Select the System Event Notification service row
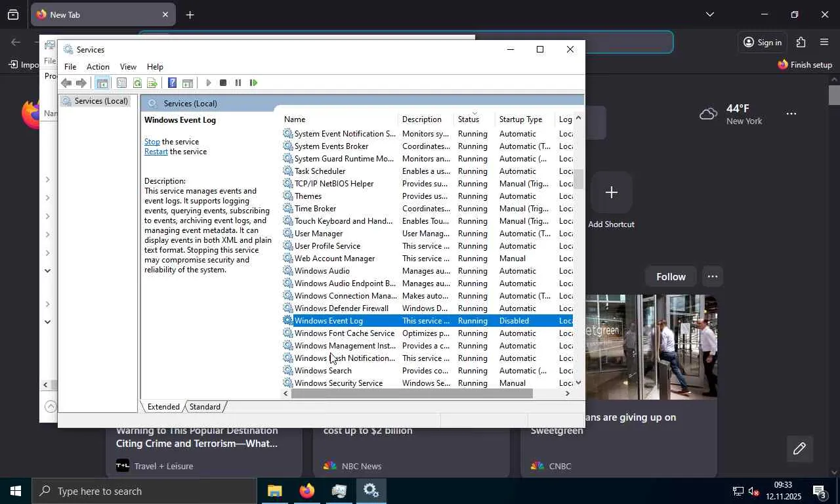 coord(427,134)
